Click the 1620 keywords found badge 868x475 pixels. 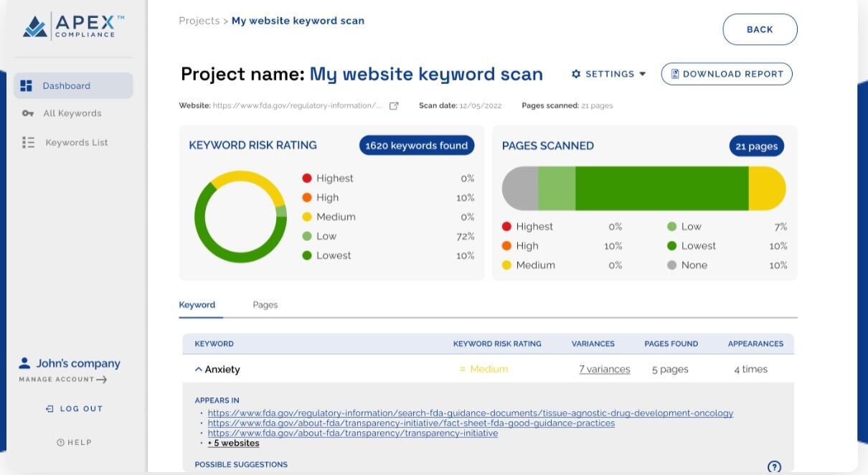pyautogui.click(x=416, y=145)
